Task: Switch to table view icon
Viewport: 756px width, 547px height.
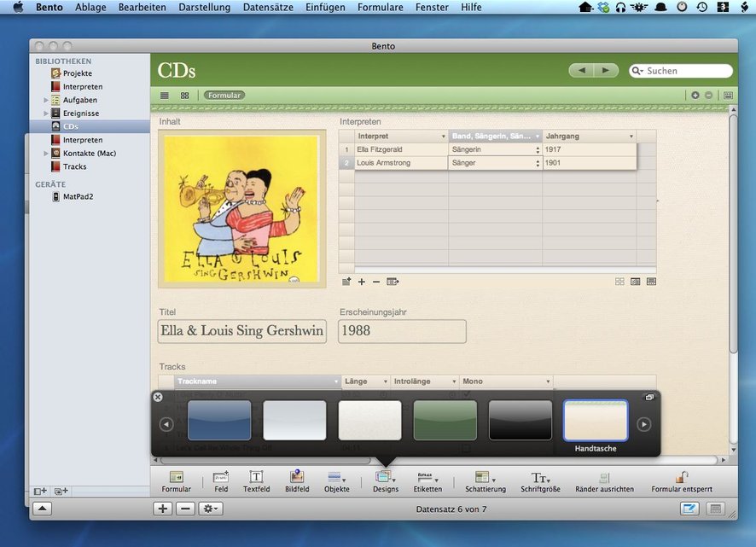Action: pyautogui.click(x=165, y=96)
